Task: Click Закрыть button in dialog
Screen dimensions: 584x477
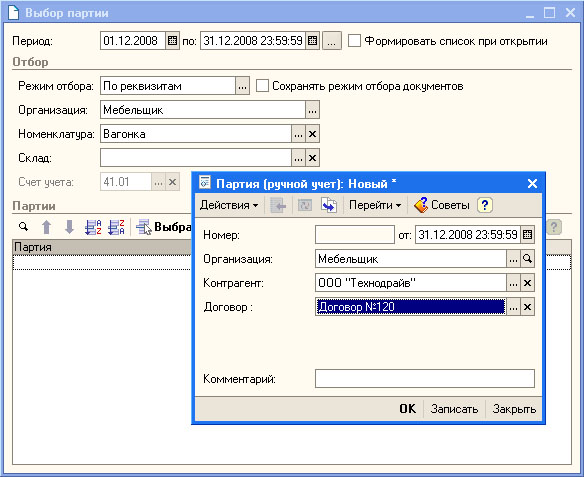Action: click(514, 409)
